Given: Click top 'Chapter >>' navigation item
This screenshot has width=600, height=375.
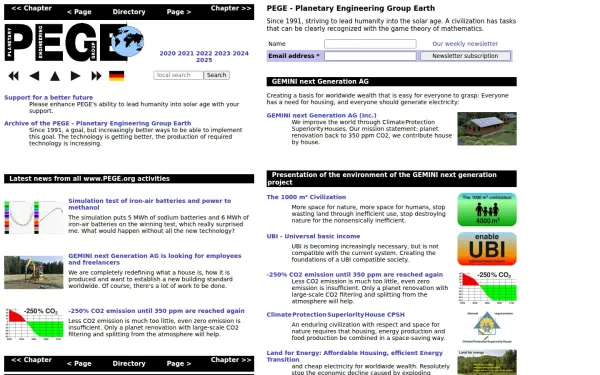Looking at the screenshot, I should pyautogui.click(x=231, y=8).
